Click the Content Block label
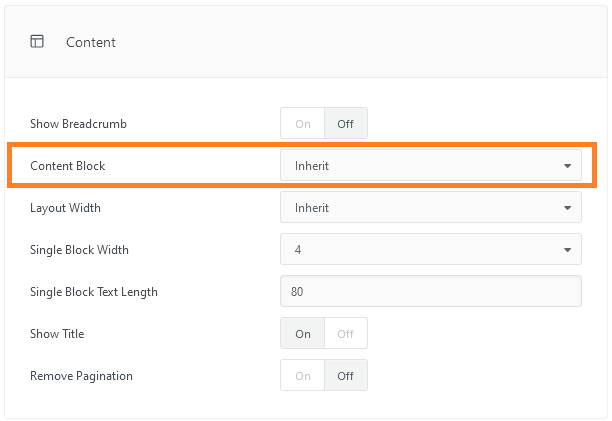Image resolution: width=612 pixels, height=421 pixels. 68,166
